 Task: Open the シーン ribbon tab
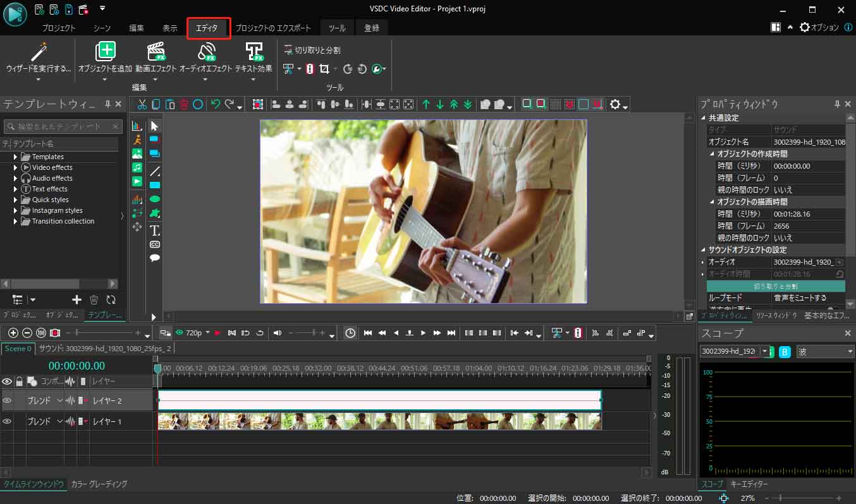[x=102, y=28]
